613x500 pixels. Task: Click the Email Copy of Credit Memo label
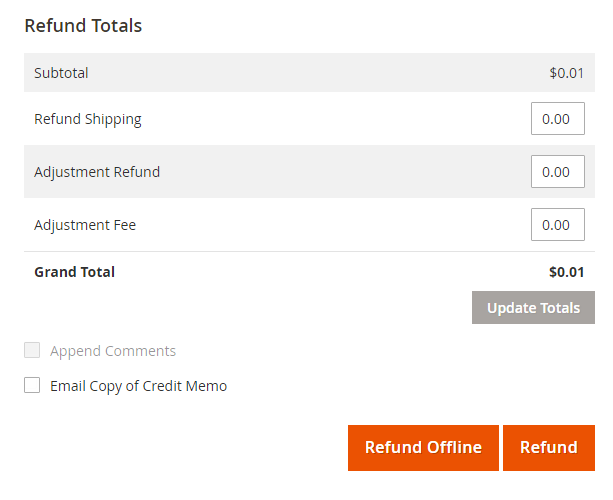click(x=139, y=386)
